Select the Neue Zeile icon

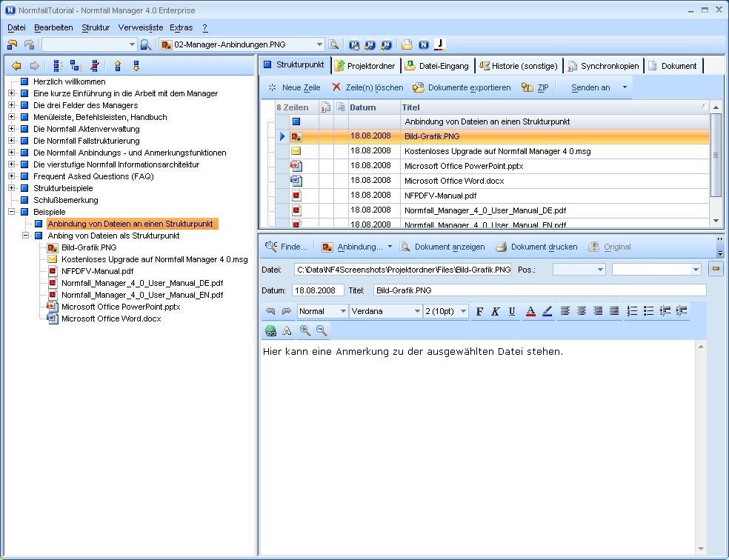click(x=273, y=87)
